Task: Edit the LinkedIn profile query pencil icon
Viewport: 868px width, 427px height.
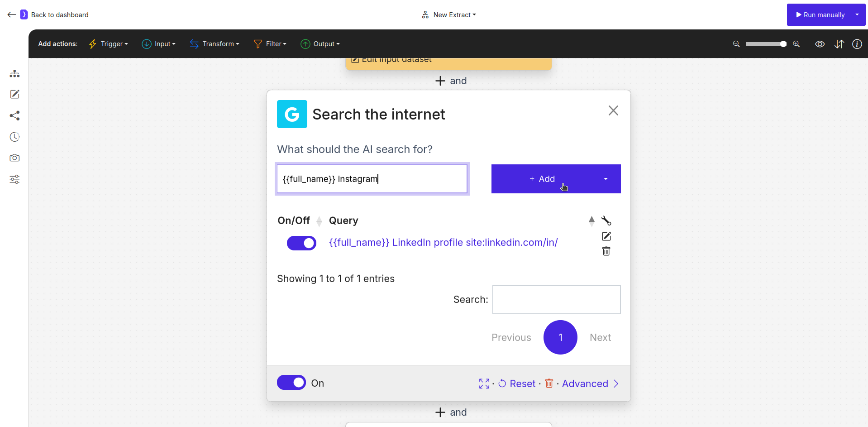Action: point(606,236)
